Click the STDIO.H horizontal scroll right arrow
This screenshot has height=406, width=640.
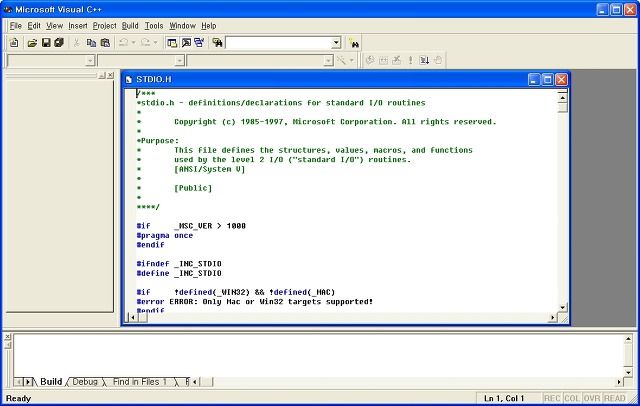coord(553,317)
